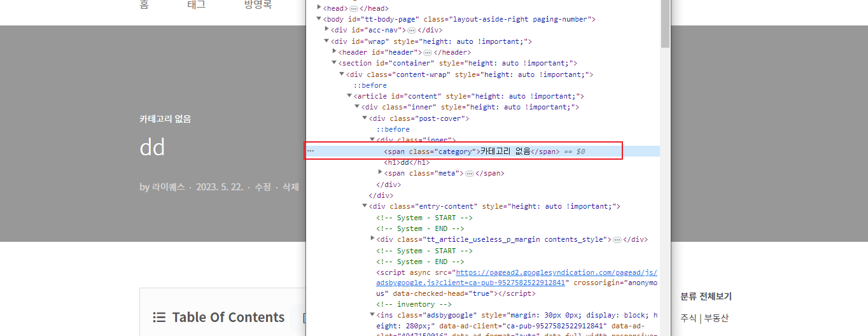Collapse the div post-cover node
This screenshot has height=336, width=868.
pos(365,118)
